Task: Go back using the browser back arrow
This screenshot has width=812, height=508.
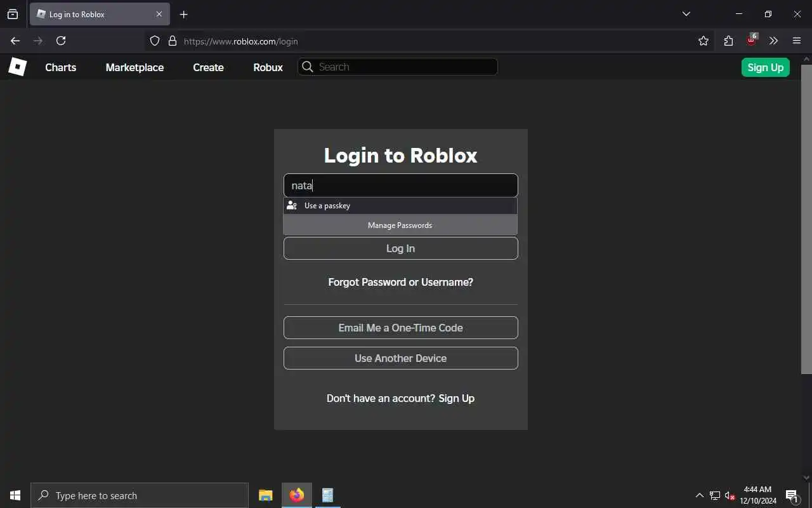Action: [x=15, y=41]
